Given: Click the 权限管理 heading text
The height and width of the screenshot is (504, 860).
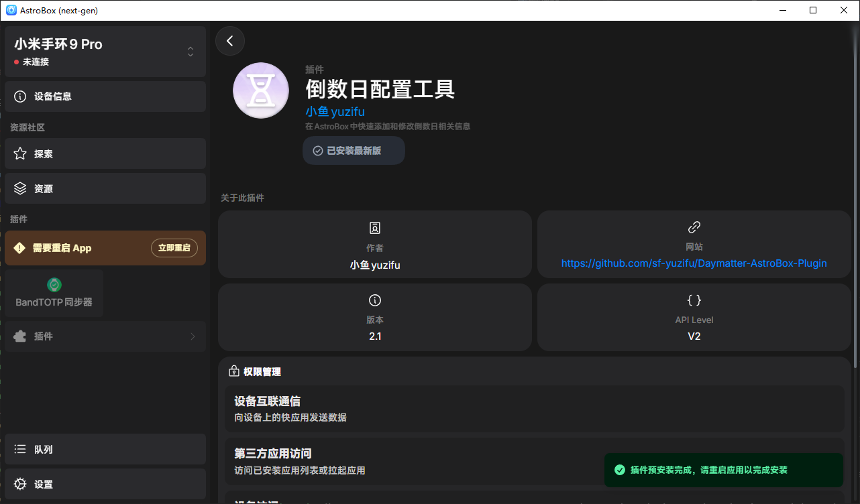Looking at the screenshot, I should (x=262, y=372).
